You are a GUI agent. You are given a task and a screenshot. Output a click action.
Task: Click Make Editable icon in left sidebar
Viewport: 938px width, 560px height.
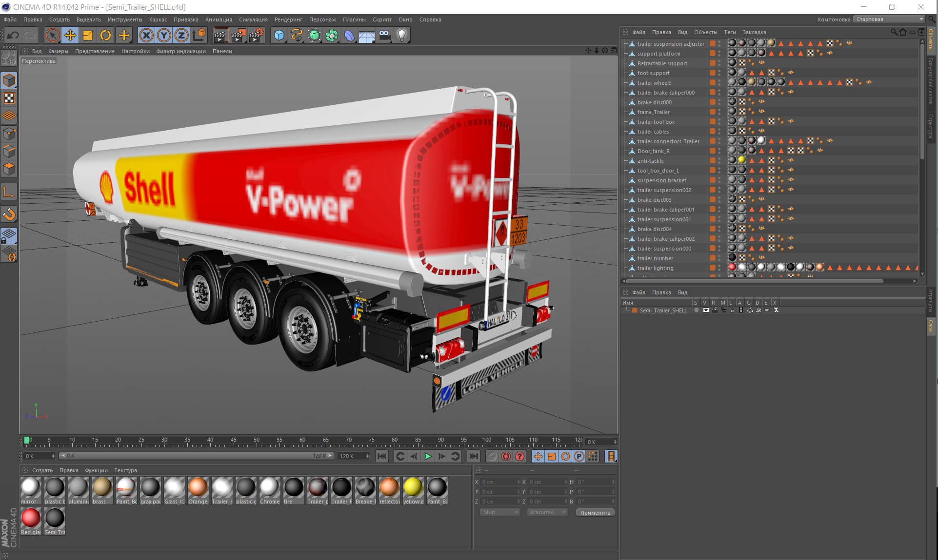pyautogui.click(x=9, y=58)
